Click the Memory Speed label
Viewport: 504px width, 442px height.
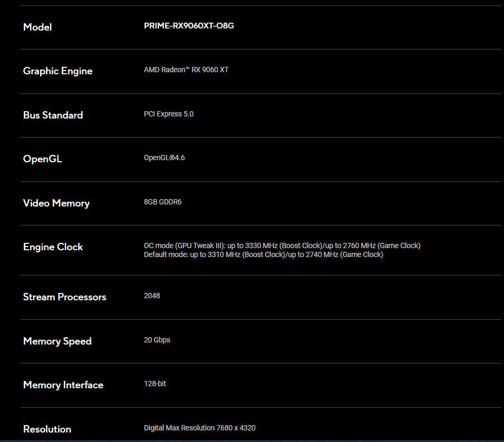57,341
